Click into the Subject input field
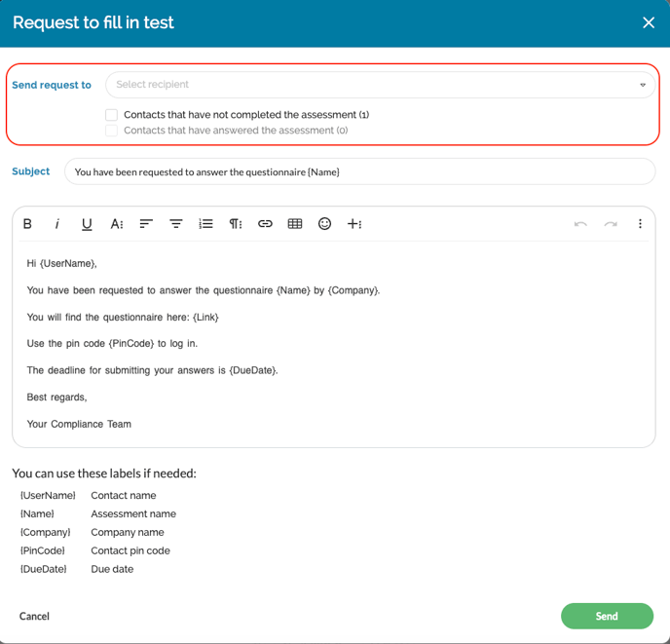The image size is (670, 644). click(359, 171)
